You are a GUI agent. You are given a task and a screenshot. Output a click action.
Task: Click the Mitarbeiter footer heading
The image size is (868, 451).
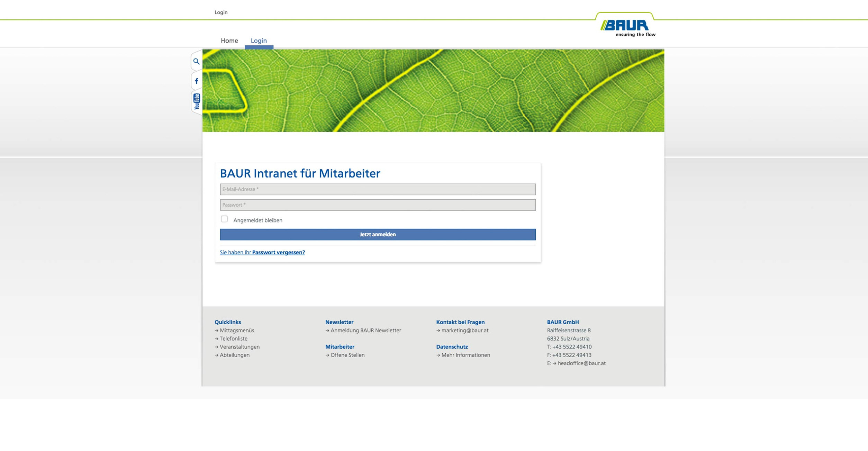(x=340, y=347)
